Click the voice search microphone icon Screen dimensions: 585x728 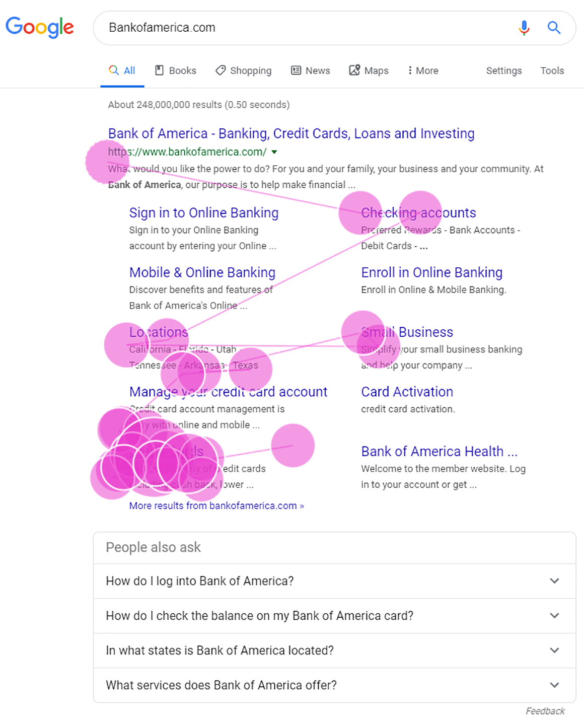tap(524, 28)
